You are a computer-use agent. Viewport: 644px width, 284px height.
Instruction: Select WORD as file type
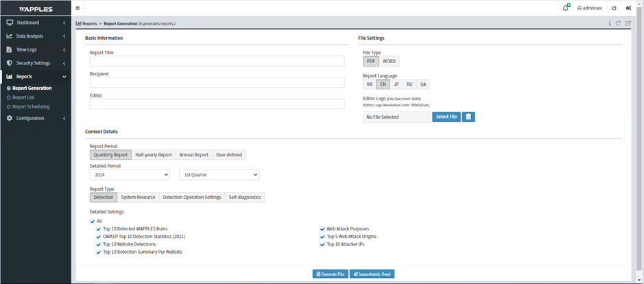[389, 61]
